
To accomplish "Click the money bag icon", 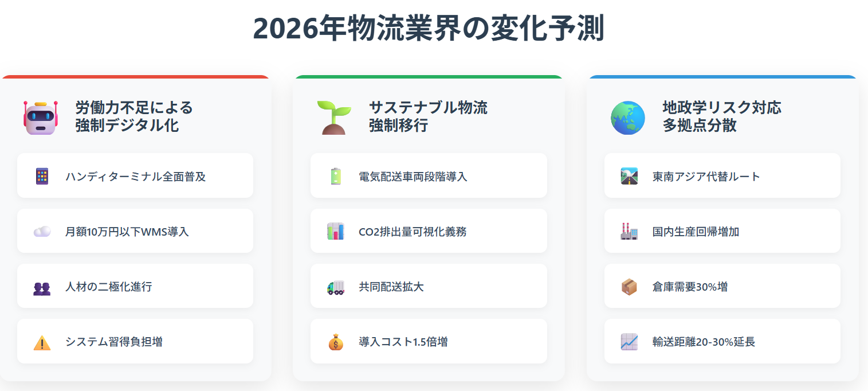I will [x=336, y=342].
